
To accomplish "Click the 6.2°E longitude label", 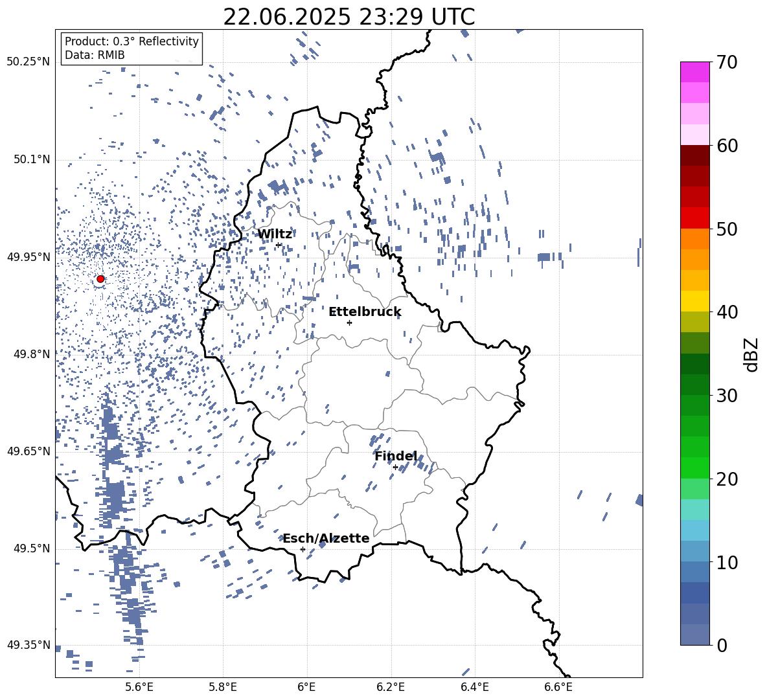I will click(391, 687).
